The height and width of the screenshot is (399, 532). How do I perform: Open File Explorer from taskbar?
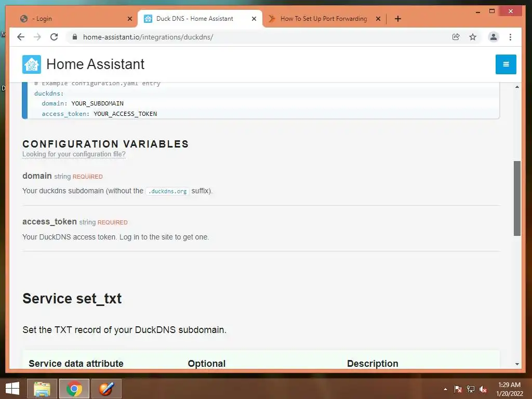(x=42, y=389)
